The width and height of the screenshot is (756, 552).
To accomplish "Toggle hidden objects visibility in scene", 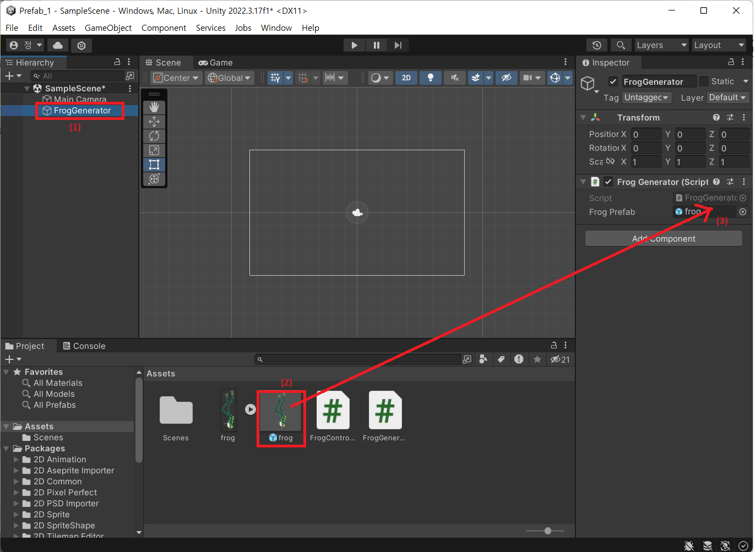I will (507, 78).
